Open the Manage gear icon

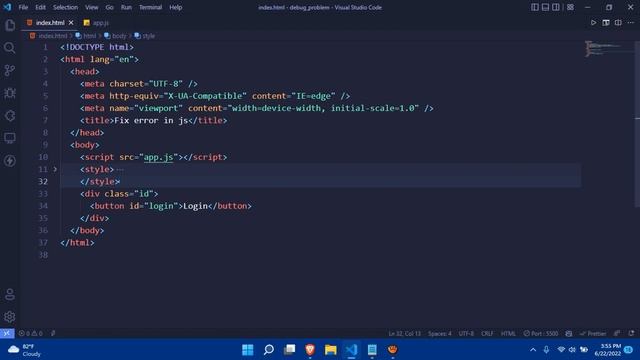tap(10, 316)
